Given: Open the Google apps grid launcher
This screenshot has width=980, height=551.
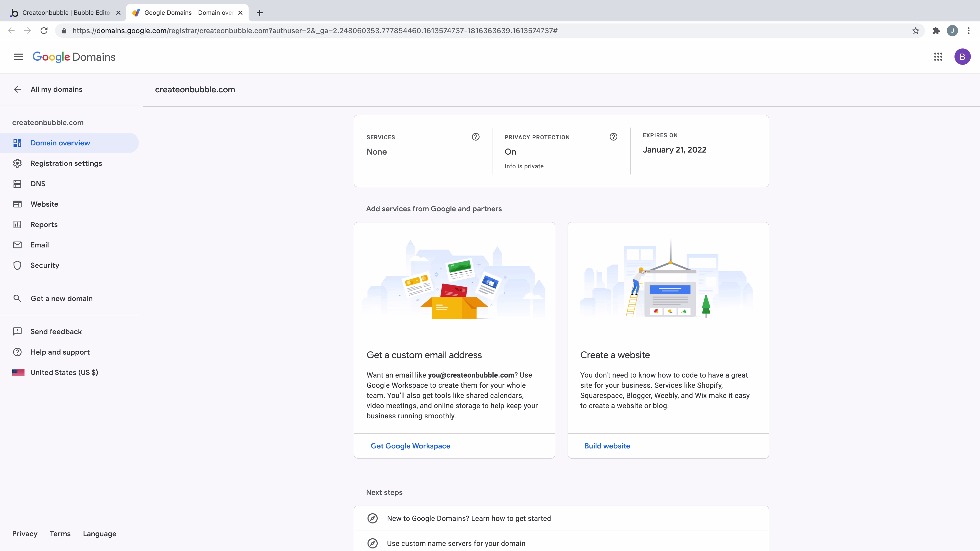Looking at the screenshot, I should click(x=938, y=56).
